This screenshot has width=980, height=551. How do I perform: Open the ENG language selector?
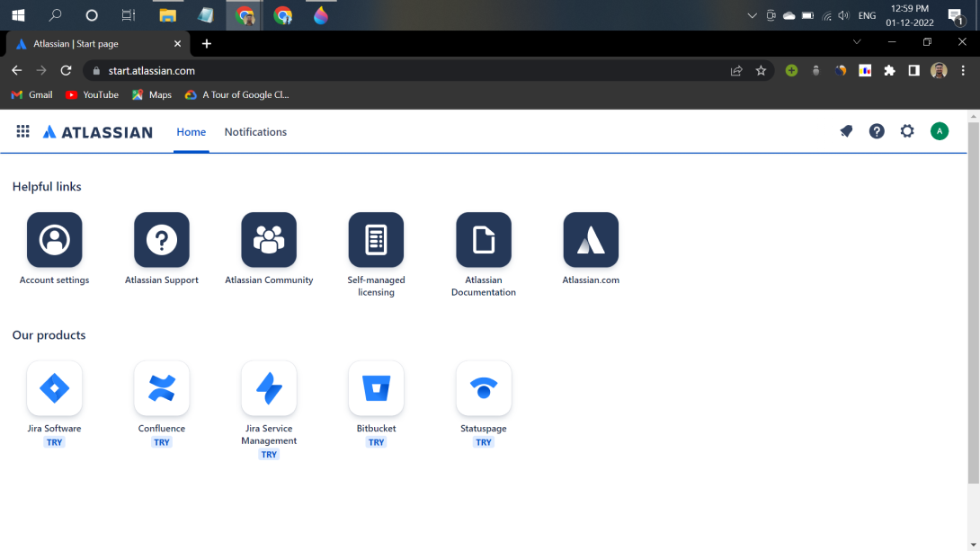tap(867, 15)
